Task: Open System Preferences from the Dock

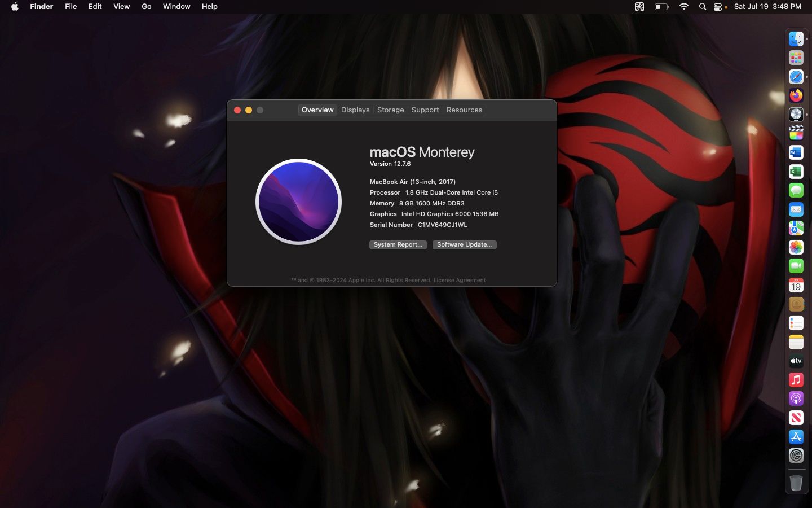Action: coord(796,456)
